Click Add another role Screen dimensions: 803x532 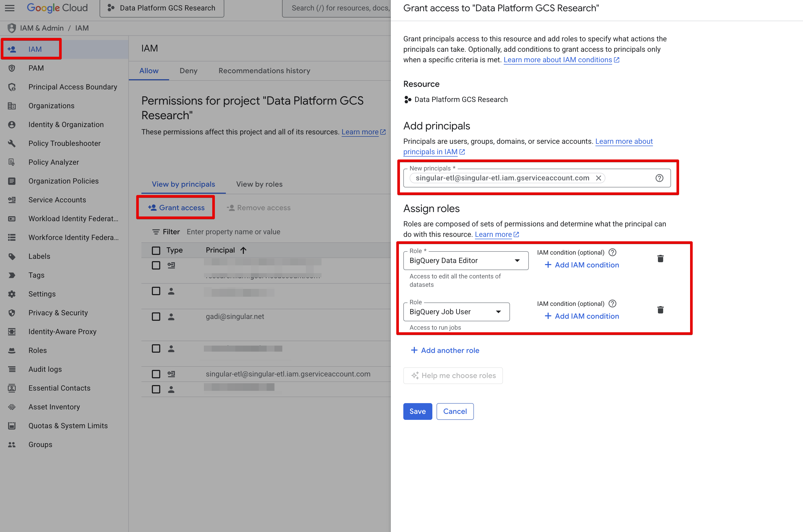445,351
